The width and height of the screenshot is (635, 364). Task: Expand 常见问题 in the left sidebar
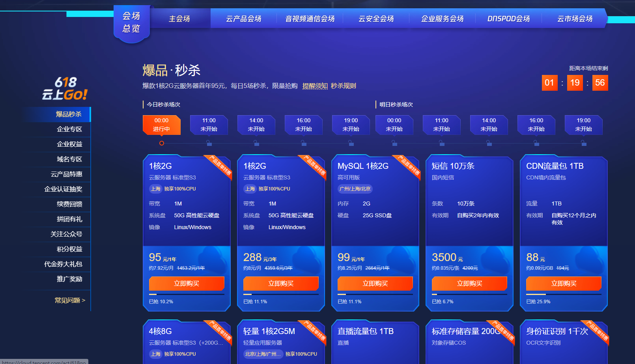coord(70,301)
